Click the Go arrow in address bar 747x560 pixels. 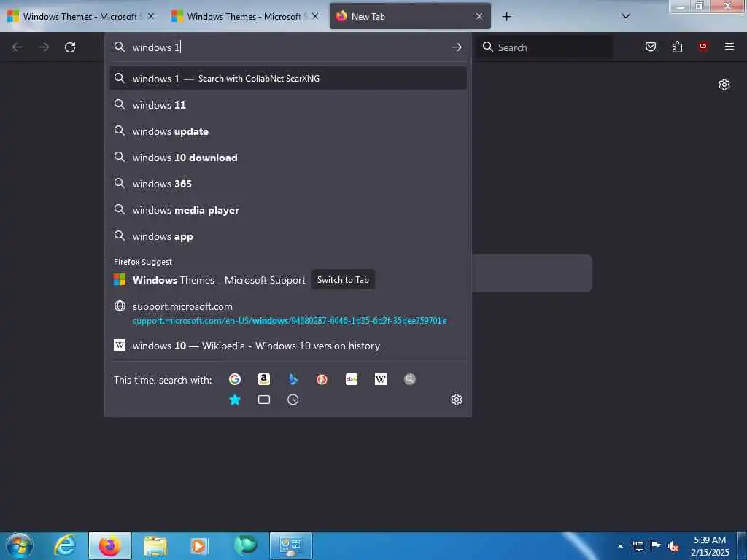point(457,47)
